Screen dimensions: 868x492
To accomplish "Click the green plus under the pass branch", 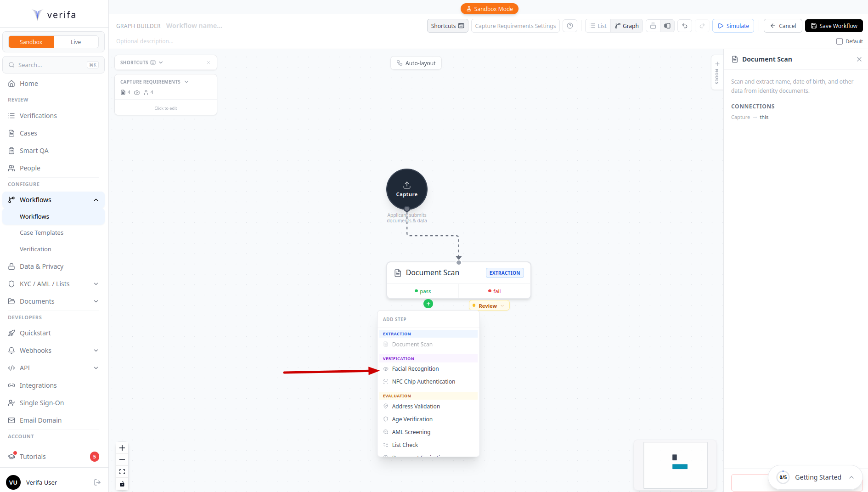I will coord(428,304).
